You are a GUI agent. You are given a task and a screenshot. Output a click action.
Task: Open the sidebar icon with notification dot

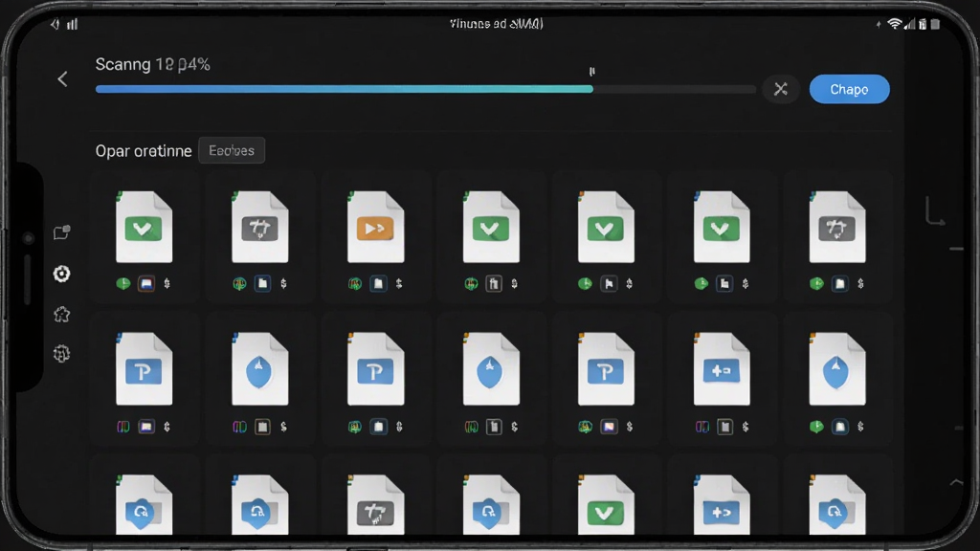pos(61,232)
